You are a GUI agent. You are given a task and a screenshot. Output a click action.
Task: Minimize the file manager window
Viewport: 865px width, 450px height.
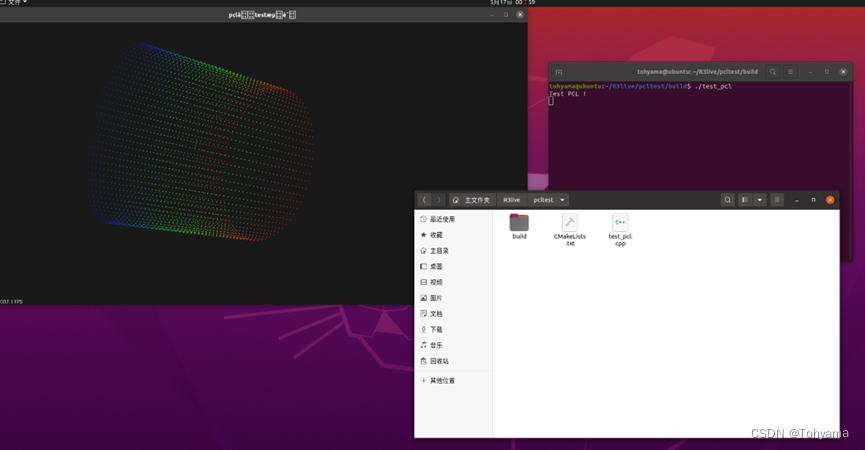point(797,200)
